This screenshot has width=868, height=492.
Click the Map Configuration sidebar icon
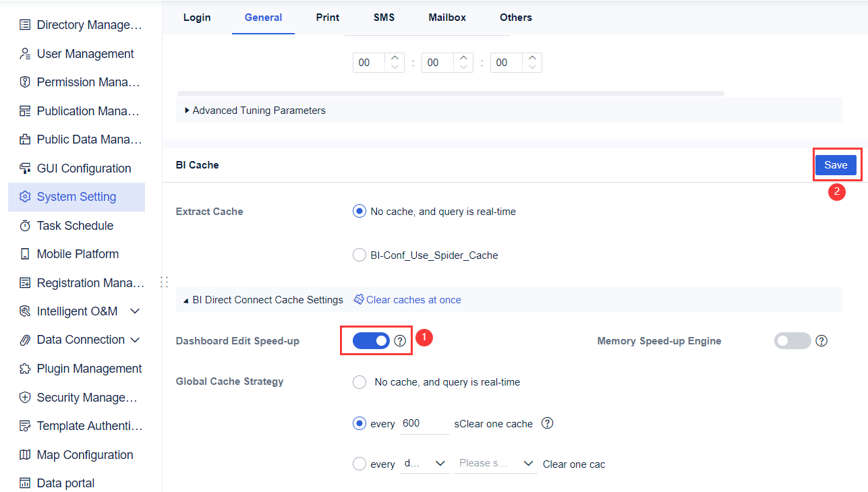click(x=24, y=454)
